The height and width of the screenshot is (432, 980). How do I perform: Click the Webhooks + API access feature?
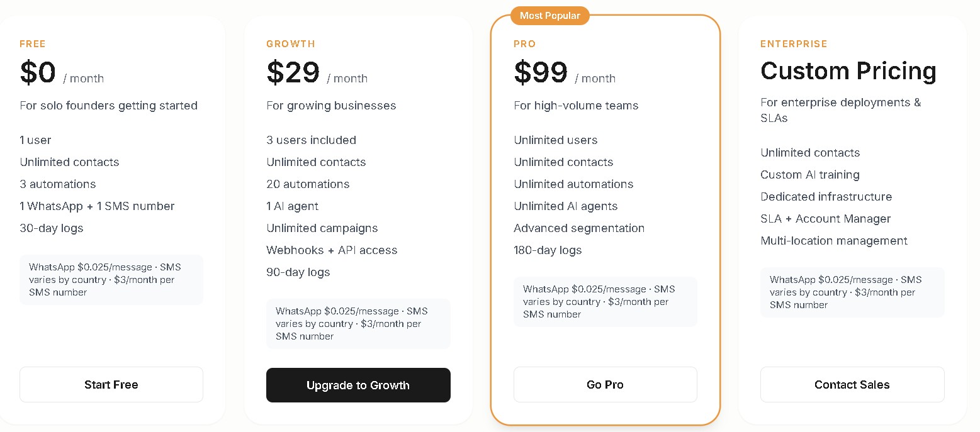click(x=332, y=250)
